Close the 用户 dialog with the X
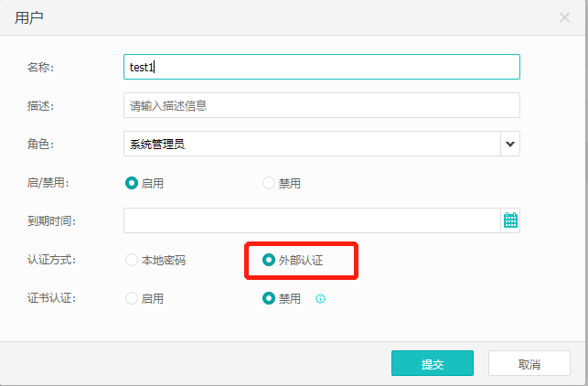The height and width of the screenshot is (386, 588). (564, 16)
